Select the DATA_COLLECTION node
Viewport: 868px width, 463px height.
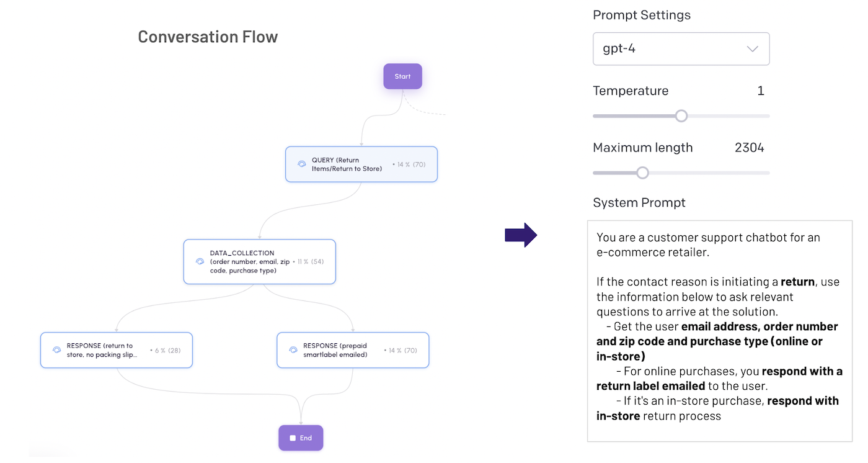[259, 261]
